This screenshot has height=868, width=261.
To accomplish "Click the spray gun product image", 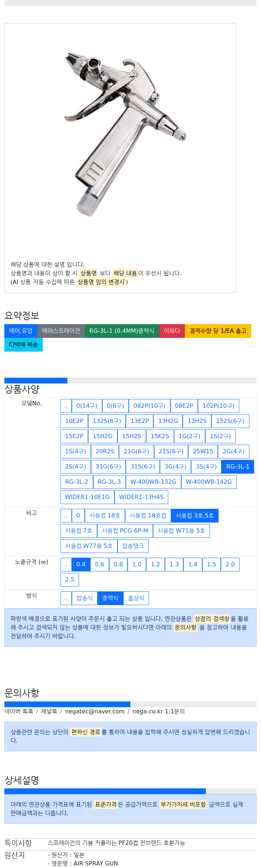I will click(124, 134).
